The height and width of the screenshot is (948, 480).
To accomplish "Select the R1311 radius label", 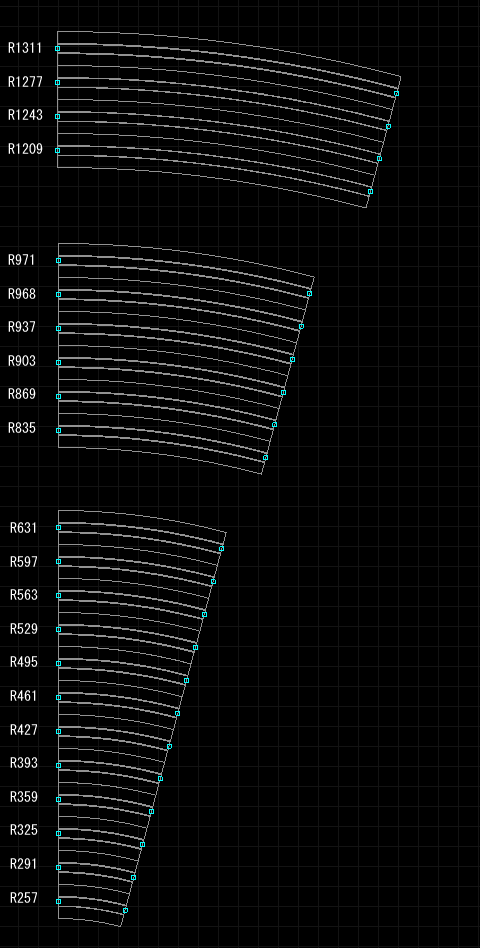I will pyautogui.click(x=25, y=48).
